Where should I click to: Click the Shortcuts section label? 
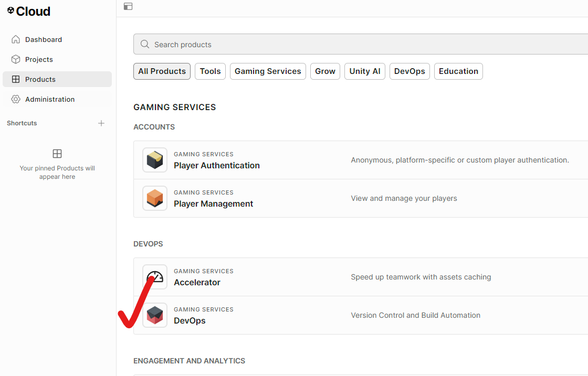[x=22, y=123]
